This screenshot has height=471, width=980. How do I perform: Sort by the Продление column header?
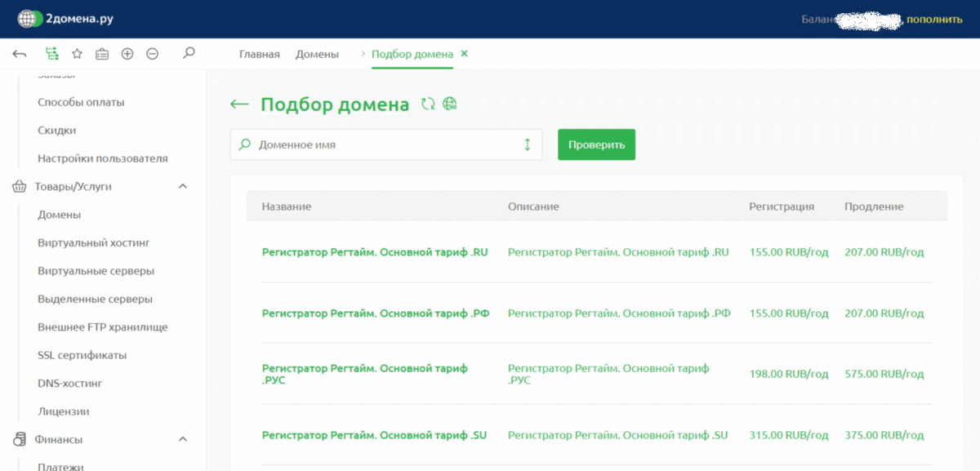(874, 207)
